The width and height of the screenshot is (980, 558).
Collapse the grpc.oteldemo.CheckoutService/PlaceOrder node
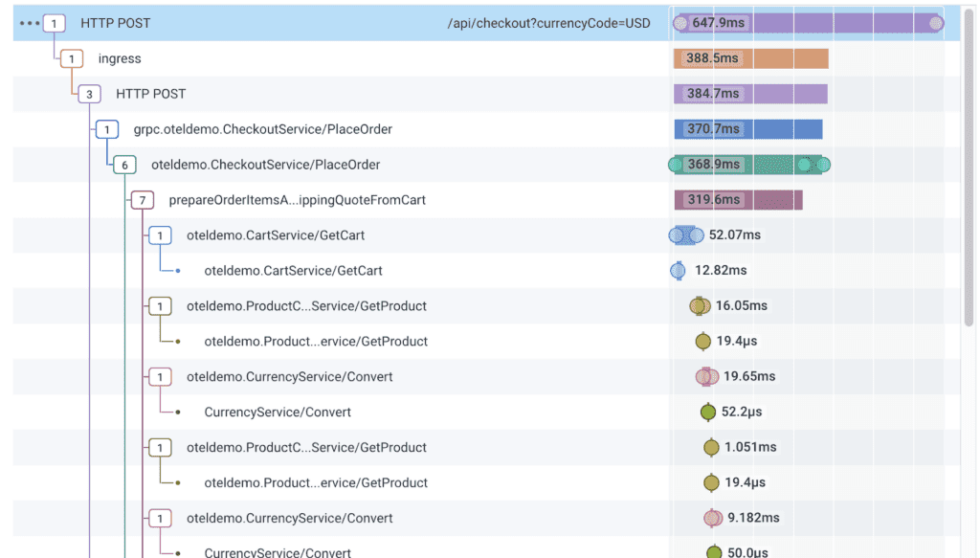107,129
